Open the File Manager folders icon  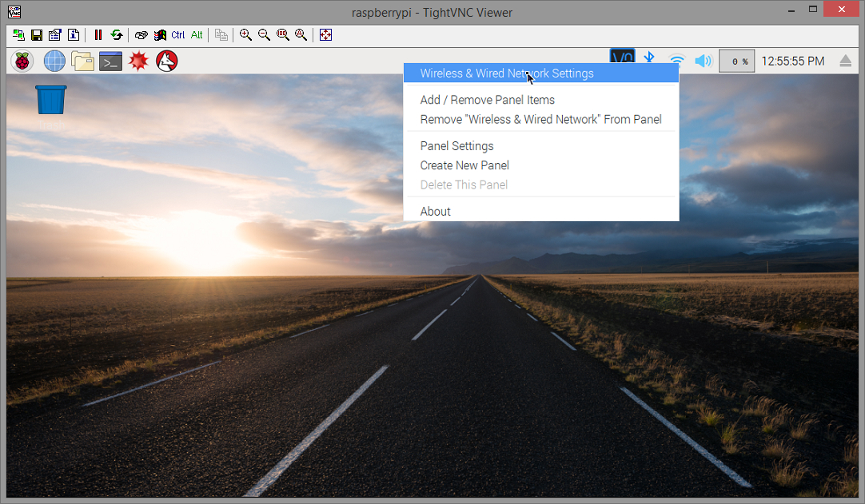pos(83,61)
